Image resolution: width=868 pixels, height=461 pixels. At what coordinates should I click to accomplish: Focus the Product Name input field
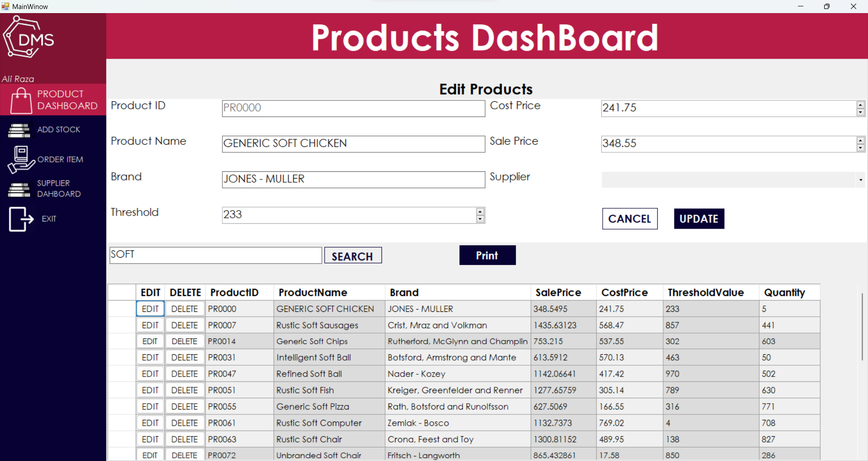point(353,144)
